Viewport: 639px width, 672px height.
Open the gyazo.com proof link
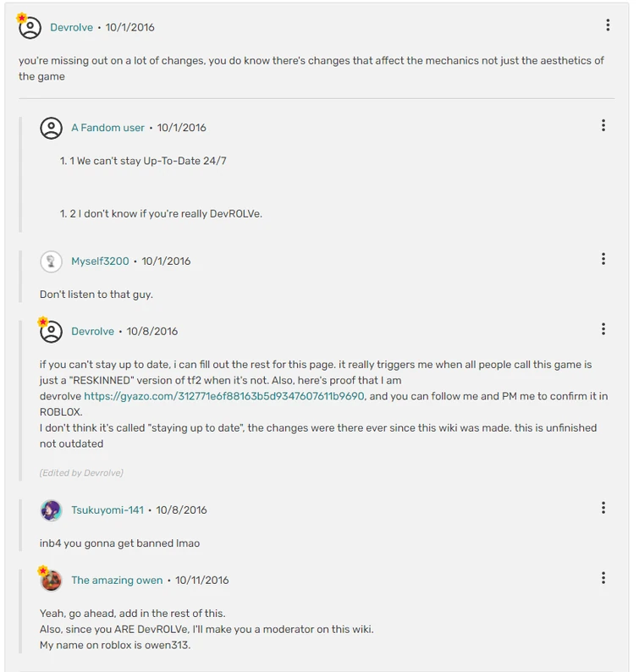[224, 396]
